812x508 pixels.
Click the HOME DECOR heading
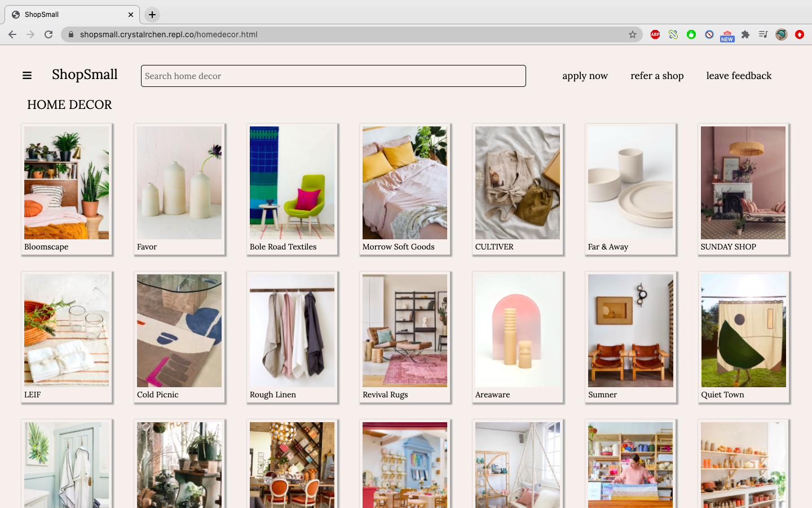click(69, 105)
